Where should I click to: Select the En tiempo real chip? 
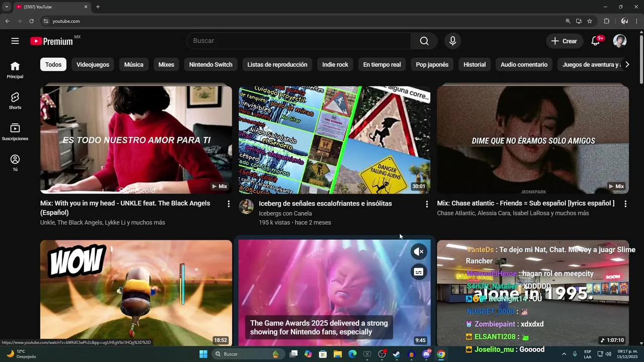click(x=382, y=64)
